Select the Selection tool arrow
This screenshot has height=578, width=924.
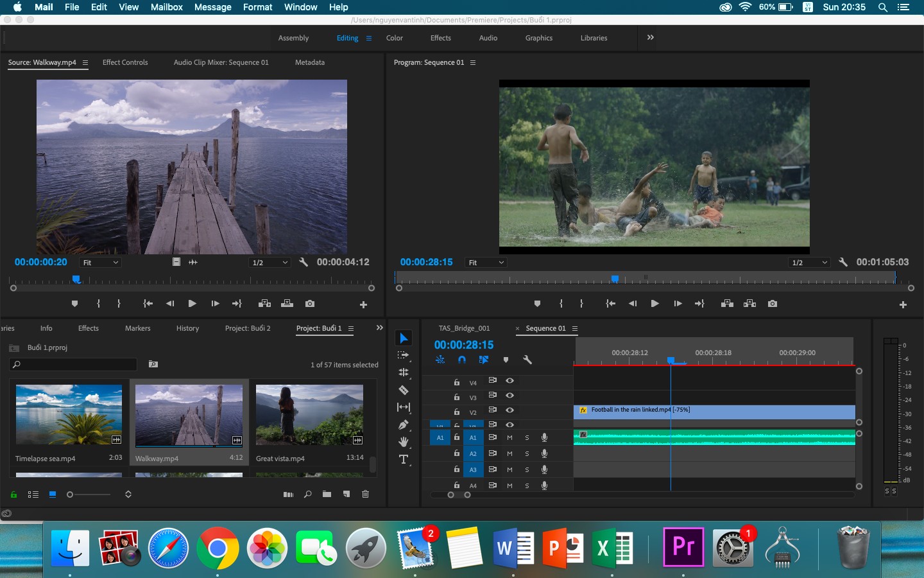[404, 338]
